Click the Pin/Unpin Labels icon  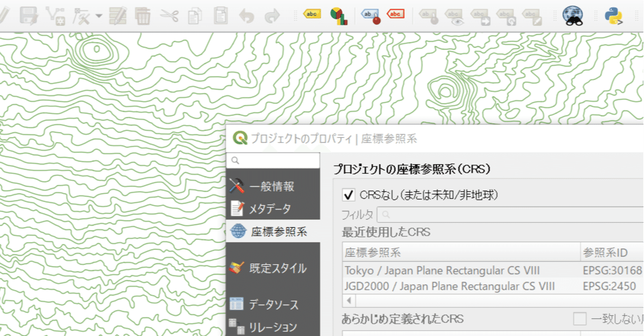coord(429,16)
